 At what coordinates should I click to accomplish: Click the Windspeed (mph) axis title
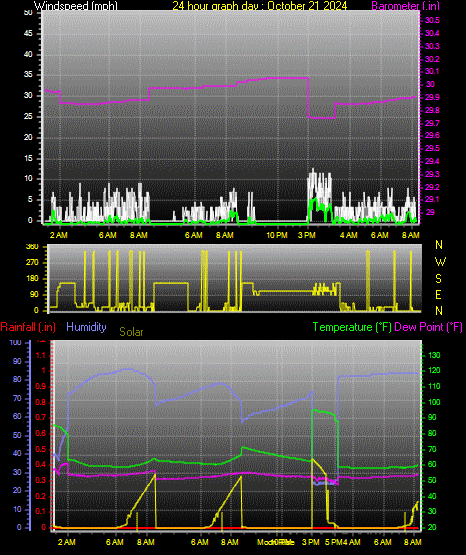75,6
